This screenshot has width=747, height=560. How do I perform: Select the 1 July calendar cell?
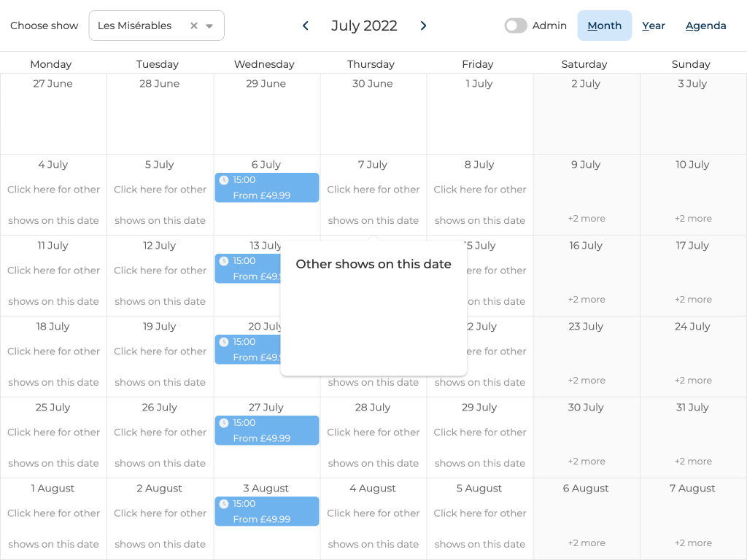[479, 114]
